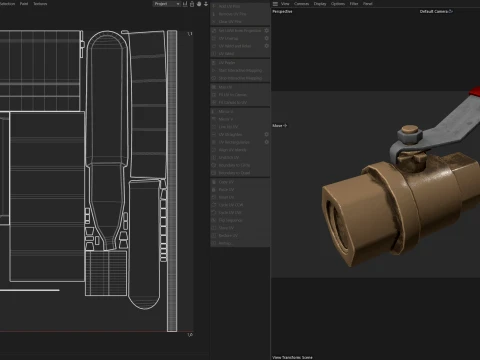The width and height of the screenshot is (480, 360).
Task: Open the View menu in the viewport
Action: (x=285, y=4)
